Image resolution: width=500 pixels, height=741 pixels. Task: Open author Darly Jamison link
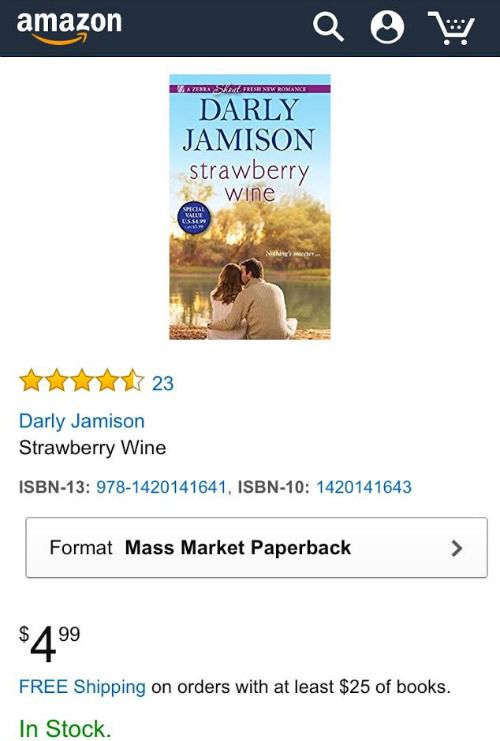click(82, 421)
